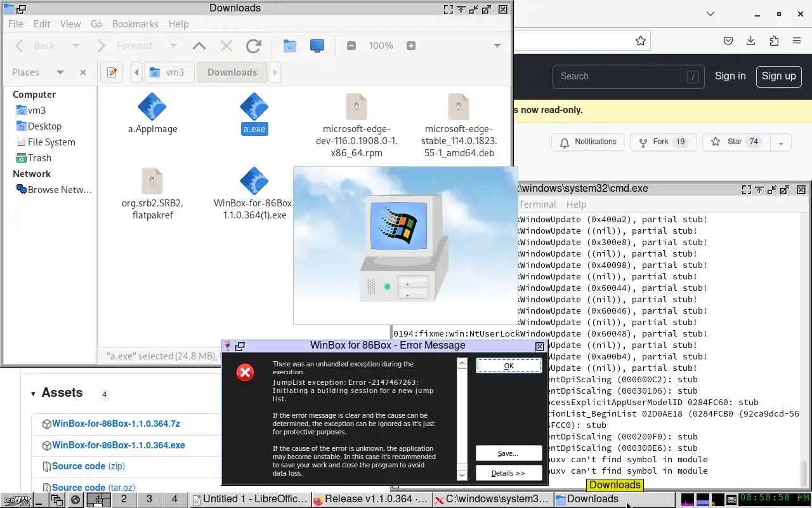Click the Sign in link
Screen dimensions: 812x508
click(x=730, y=76)
